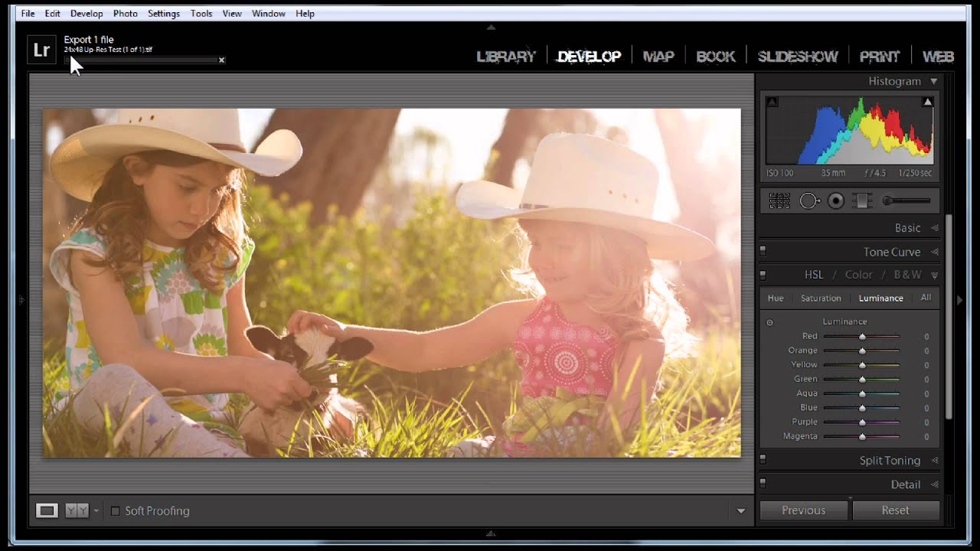Click the Orange luminance slider handle

pyautogui.click(x=862, y=351)
